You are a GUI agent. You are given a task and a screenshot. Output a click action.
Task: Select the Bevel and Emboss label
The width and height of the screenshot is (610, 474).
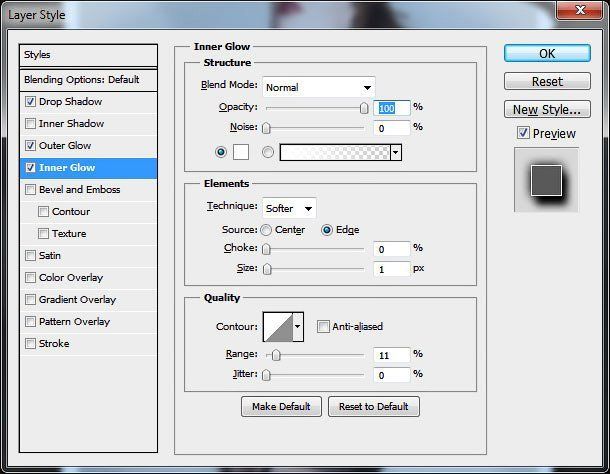coord(80,190)
